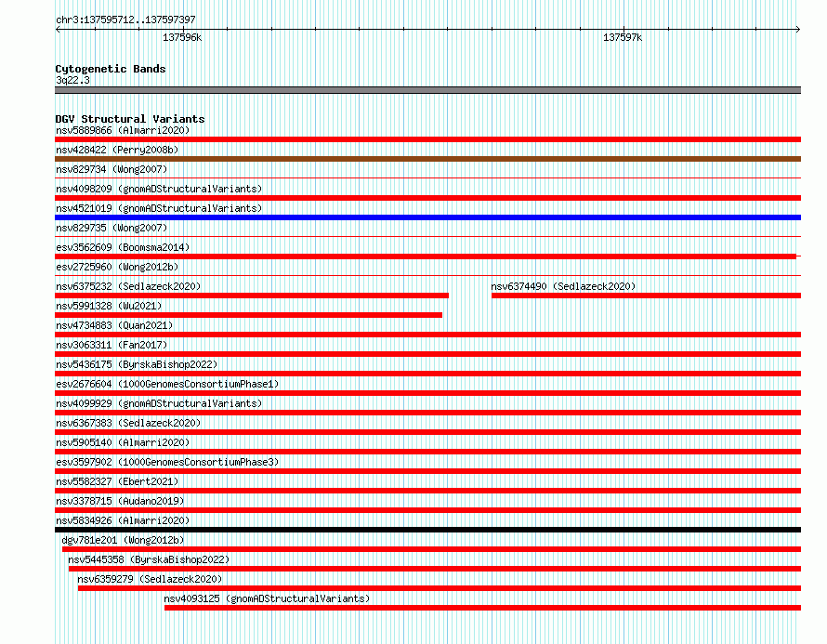Image resolution: width=827 pixels, height=644 pixels.
Task: Open the nsv829735 (Wong2007) variant label
Action: [112, 228]
